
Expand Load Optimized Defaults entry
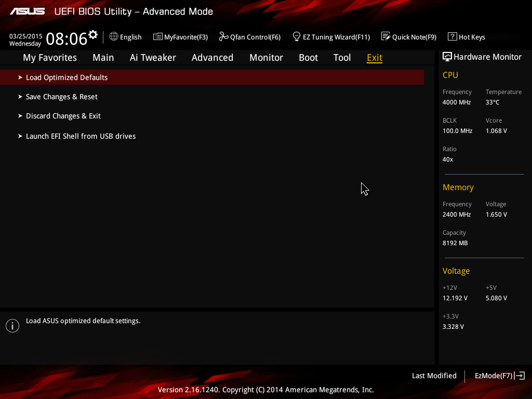tap(212, 77)
